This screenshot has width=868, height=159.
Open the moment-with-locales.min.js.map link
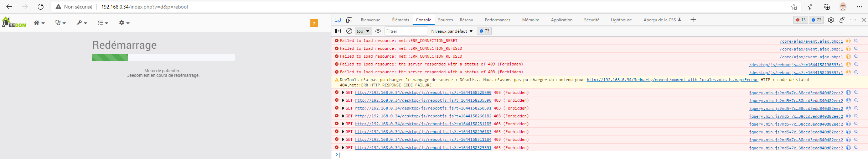(x=672, y=80)
